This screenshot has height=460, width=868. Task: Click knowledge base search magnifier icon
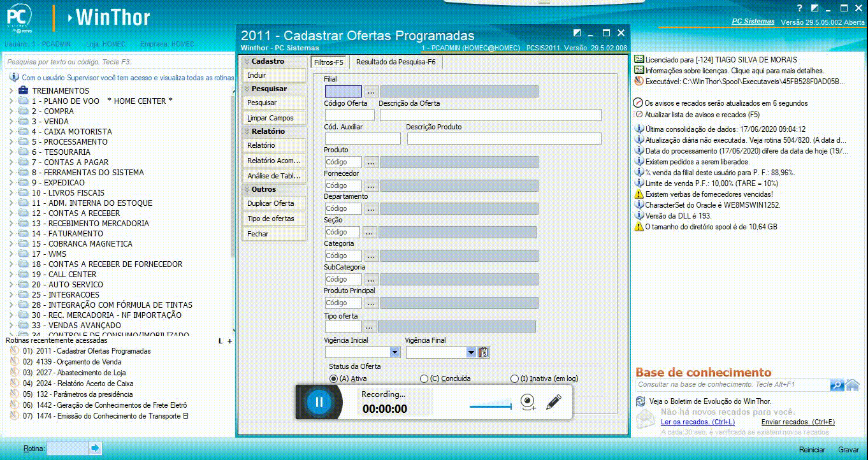837,385
